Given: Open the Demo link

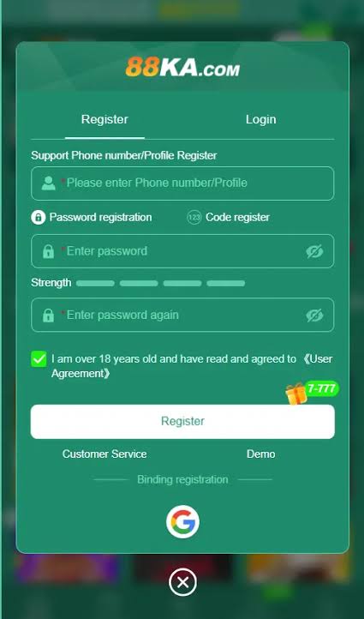Looking at the screenshot, I should [x=260, y=454].
